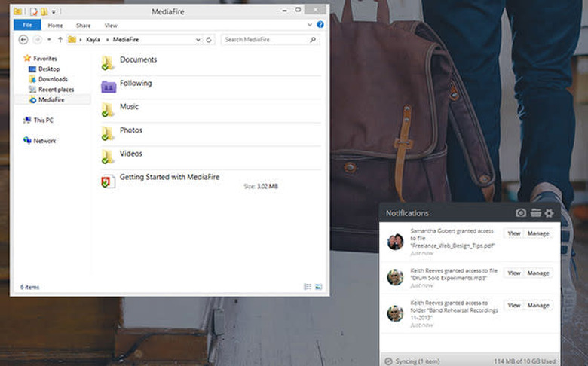Image resolution: width=588 pixels, height=366 pixels.
Task: Open the folder icon in Notifications header
Action: pos(535,213)
